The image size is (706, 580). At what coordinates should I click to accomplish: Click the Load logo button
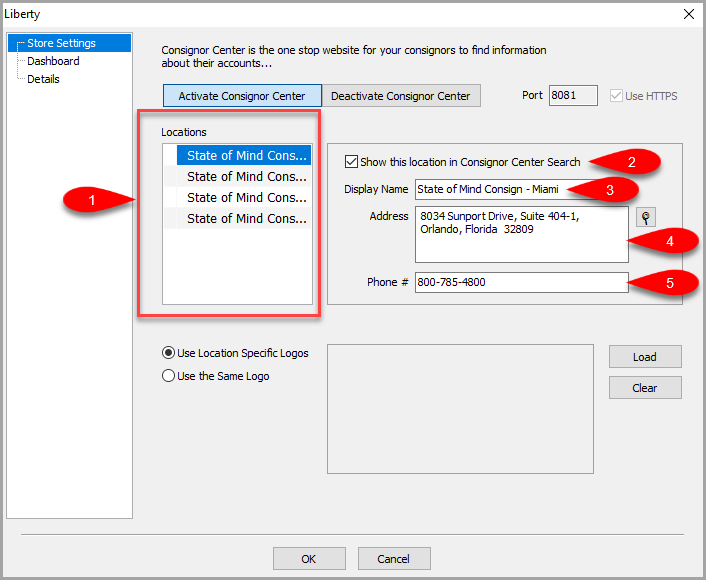(645, 357)
